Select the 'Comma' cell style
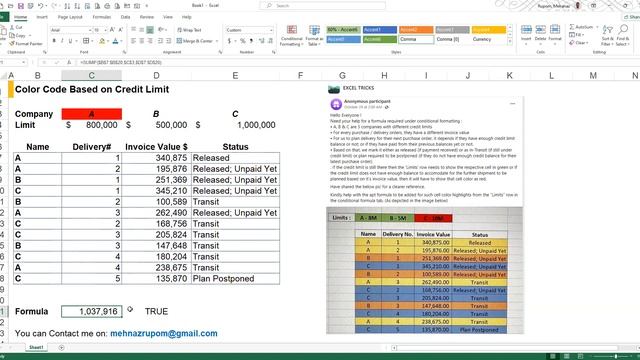 click(416, 39)
